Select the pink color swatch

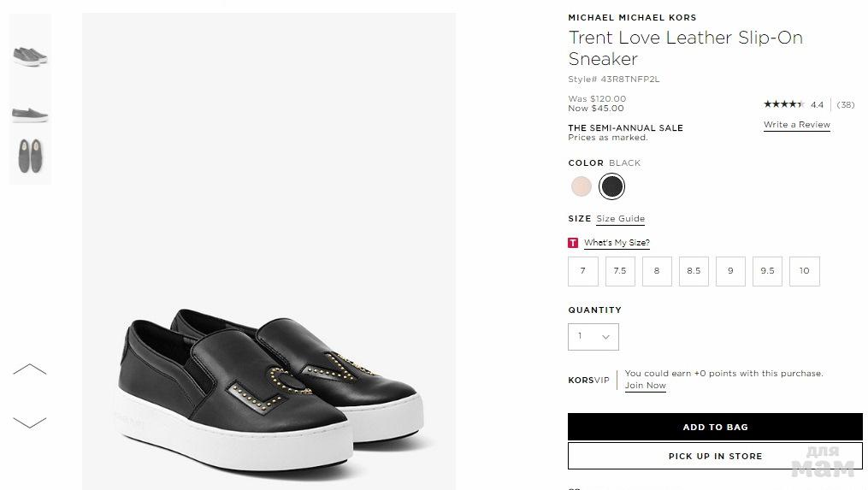click(x=582, y=186)
